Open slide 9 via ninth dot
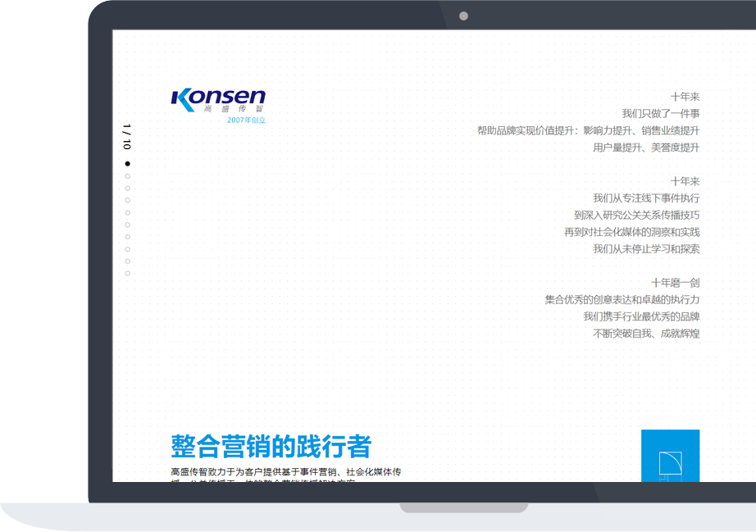 pyautogui.click(x=127, y=261)
